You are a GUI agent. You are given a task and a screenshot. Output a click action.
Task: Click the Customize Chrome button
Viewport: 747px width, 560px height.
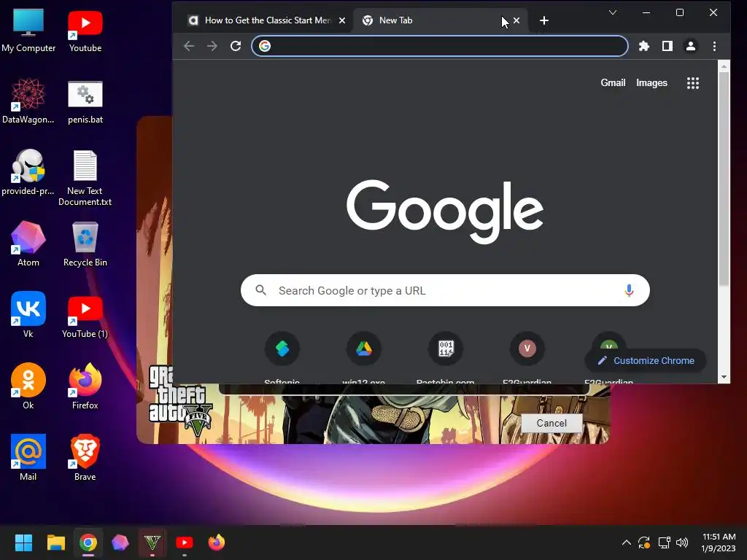click(x=646, y=360)
